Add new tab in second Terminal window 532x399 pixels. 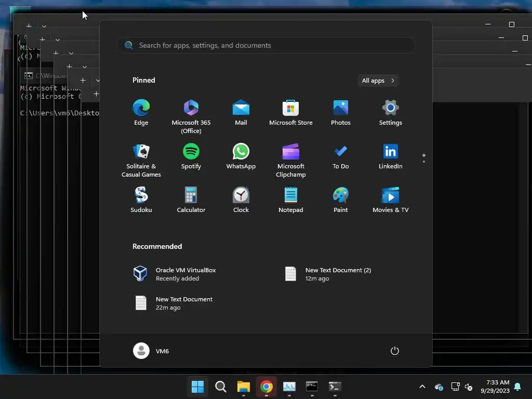43,39
